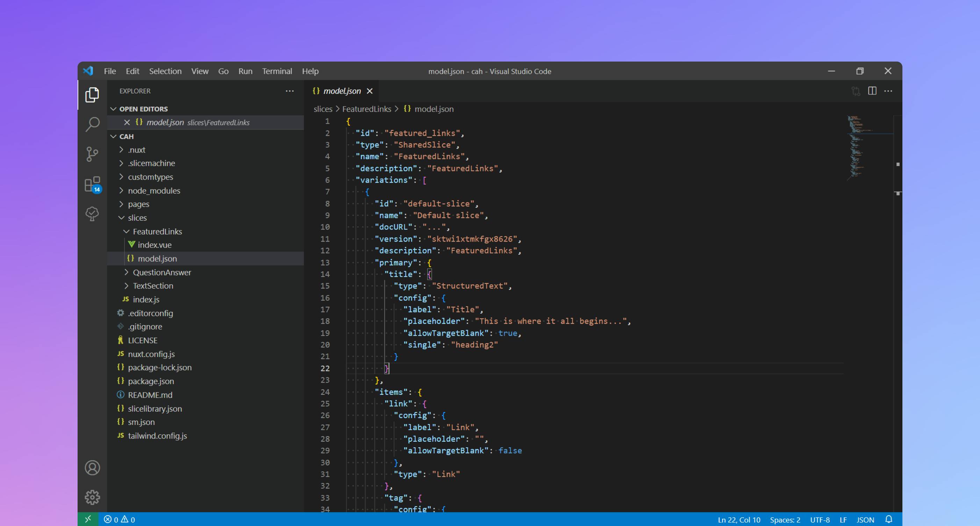Click the Source Control icon in sidebar

(92, 154)
